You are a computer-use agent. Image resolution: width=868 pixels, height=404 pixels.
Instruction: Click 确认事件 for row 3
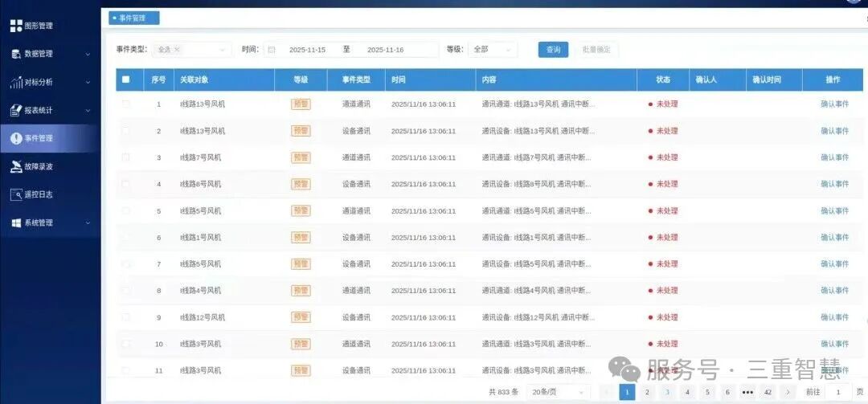(834, 157)
